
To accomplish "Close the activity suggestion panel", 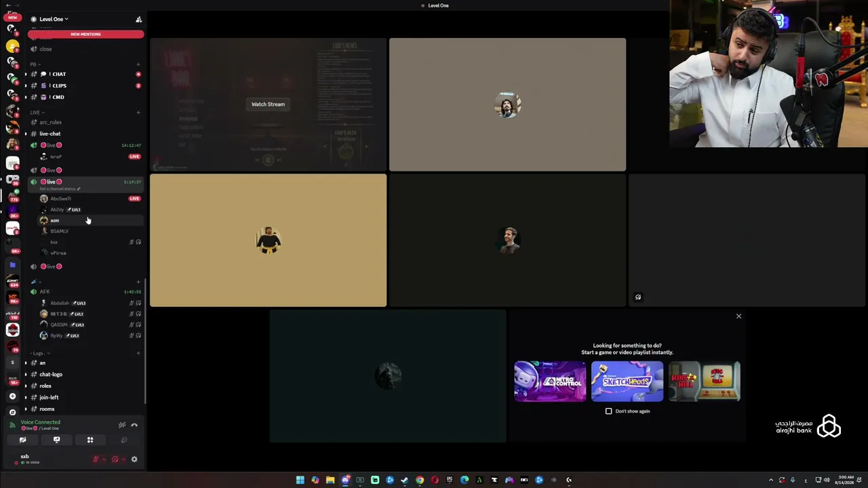I will (x=738, y=316).
